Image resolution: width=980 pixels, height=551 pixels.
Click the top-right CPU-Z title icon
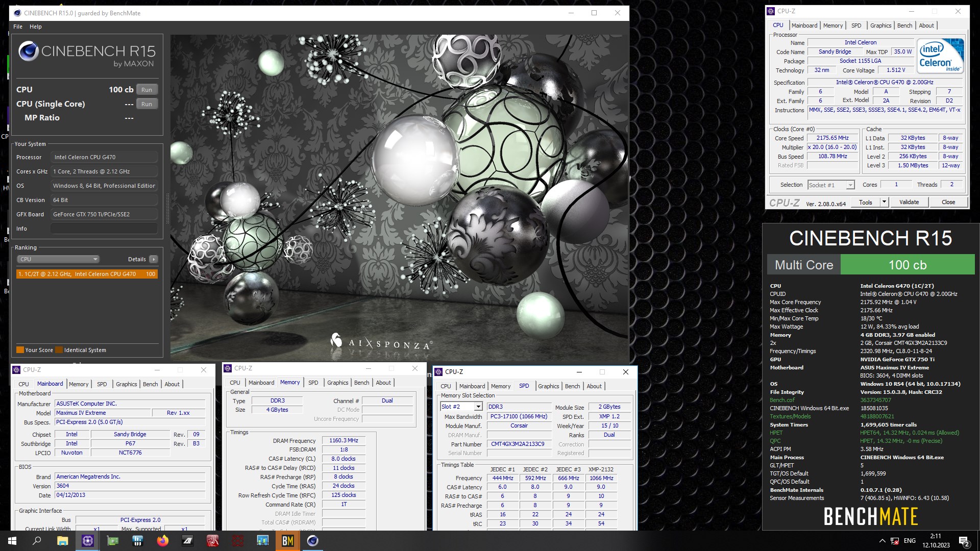coord(771,11)
